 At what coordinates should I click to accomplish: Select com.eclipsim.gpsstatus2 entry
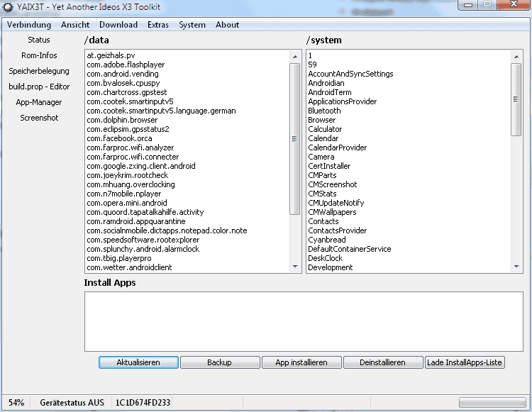(128, 129)
